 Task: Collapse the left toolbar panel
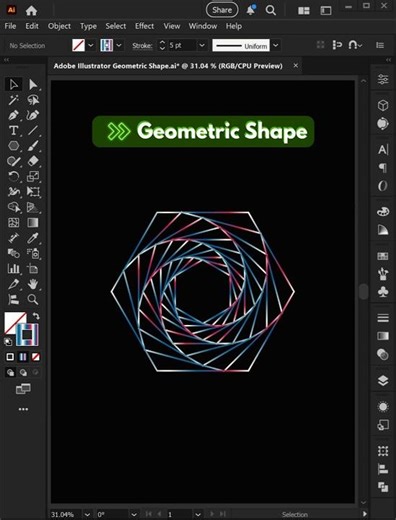pos(7,60)
